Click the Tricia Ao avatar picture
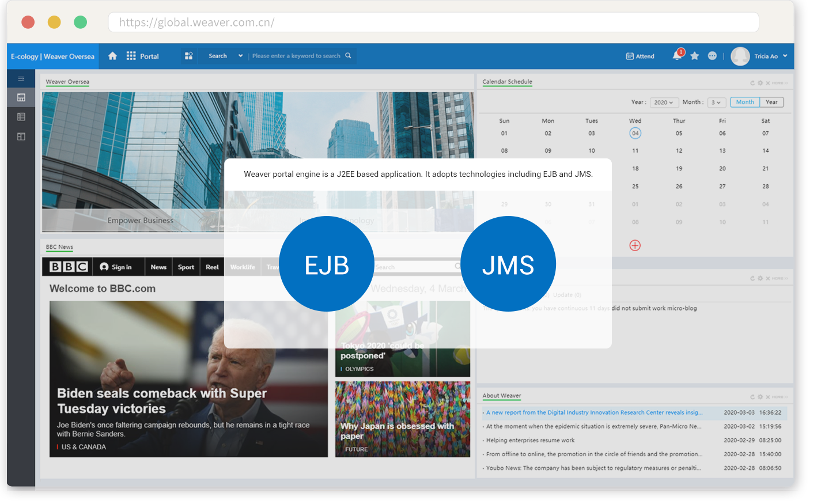This screenshot has height=504, width=821. point(740,56)
